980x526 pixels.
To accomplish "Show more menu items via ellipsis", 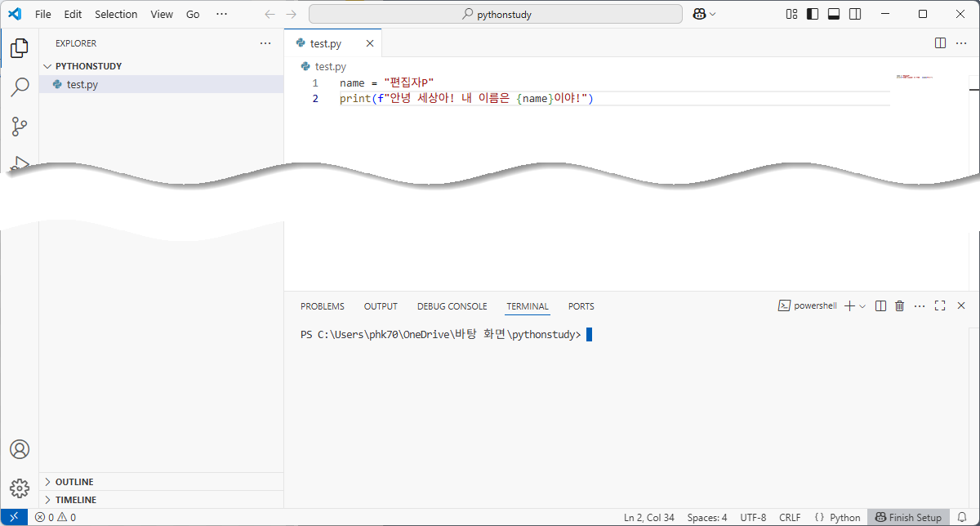I will 221,14.
